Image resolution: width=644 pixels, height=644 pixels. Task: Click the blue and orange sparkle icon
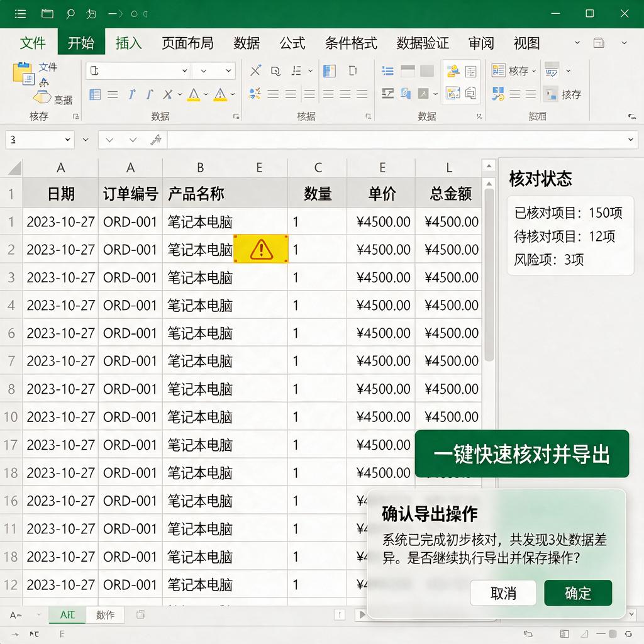[x=255, y=94]
